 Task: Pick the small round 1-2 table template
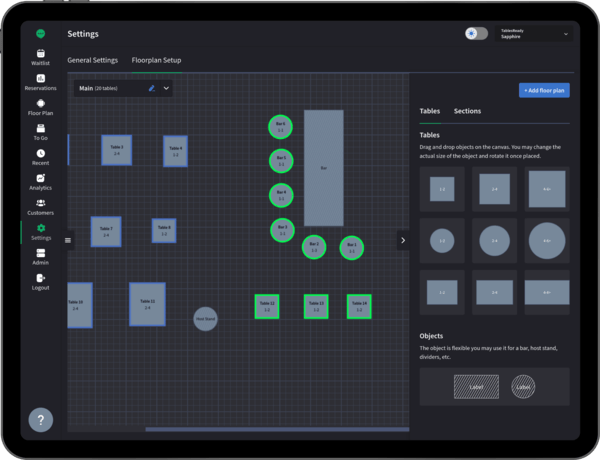click(442, 241)
